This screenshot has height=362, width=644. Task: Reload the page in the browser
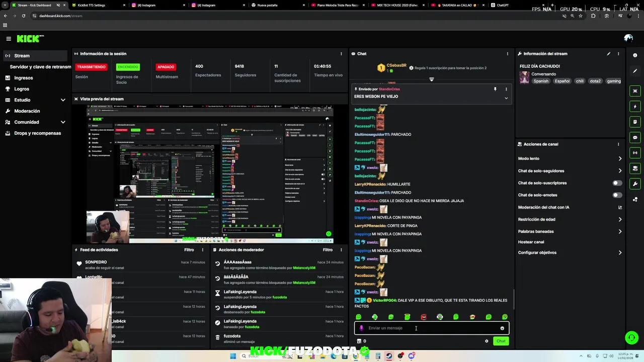tap(23, 16)
